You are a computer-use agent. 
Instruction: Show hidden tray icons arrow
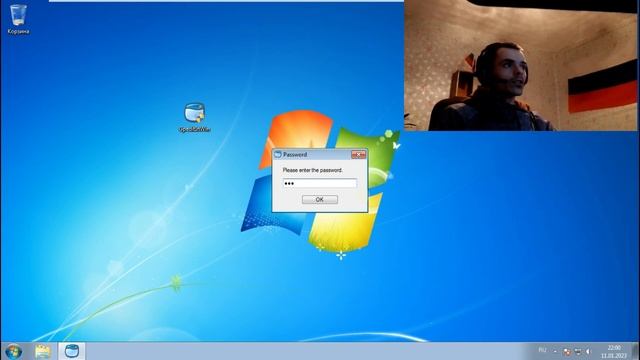coord(555,351)
